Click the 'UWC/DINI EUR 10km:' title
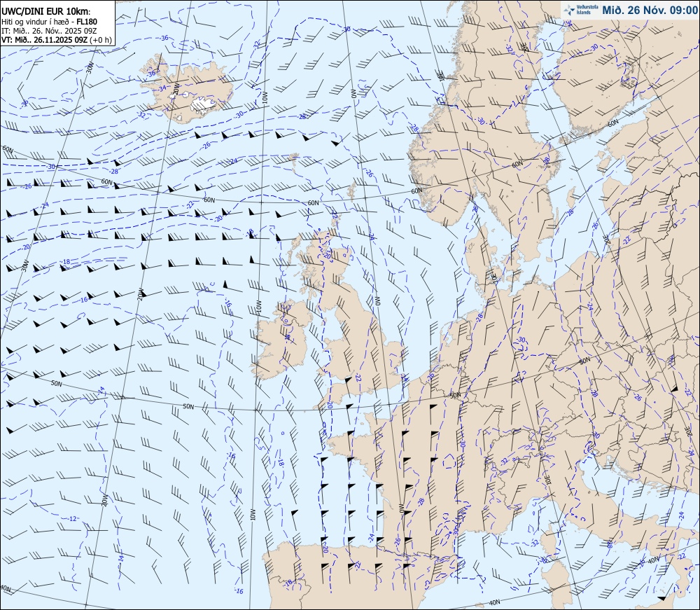The image size is (700, 610). [x=45, y=12]
